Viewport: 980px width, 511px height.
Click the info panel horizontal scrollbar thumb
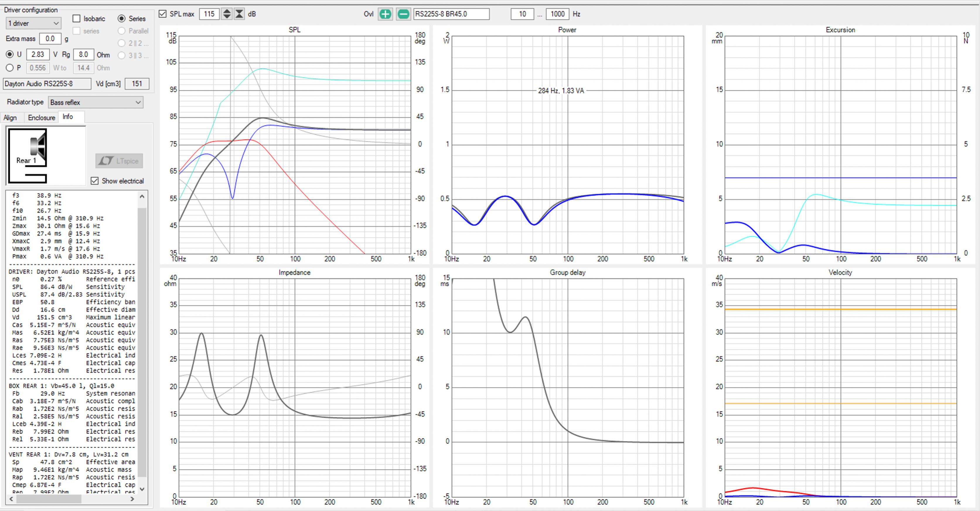pyautogui.click(x=49, y=499)
